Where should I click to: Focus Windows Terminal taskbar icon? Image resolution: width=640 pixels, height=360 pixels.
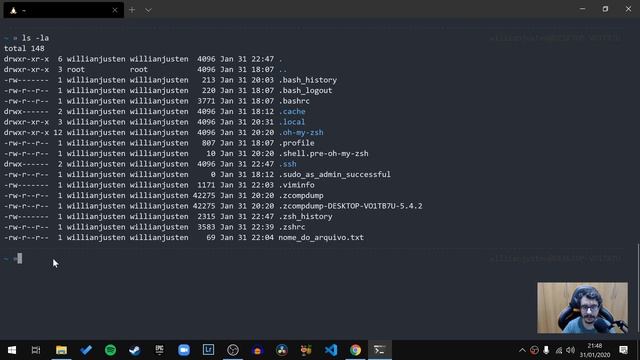[380, 350]
